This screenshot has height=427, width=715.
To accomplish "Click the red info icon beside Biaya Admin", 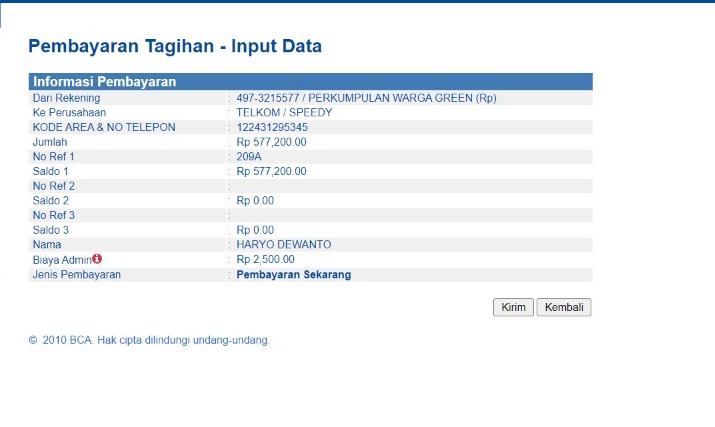I will [x=98, y=258].
